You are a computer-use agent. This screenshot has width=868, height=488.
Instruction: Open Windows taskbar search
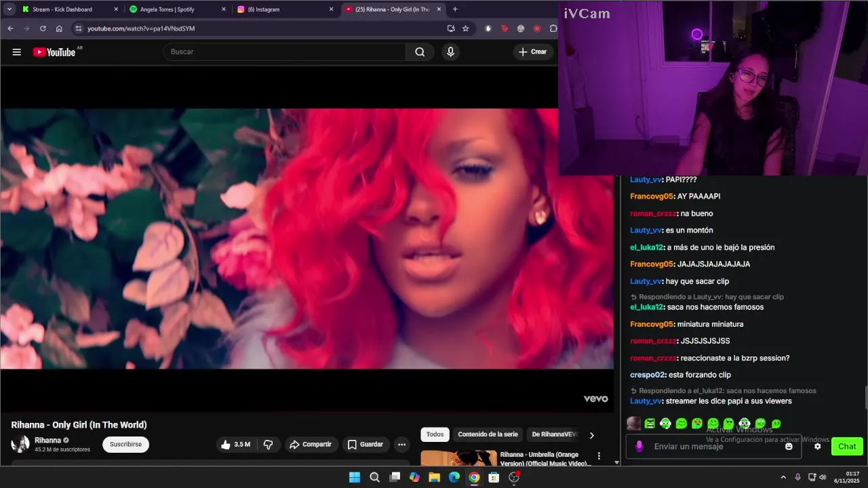(x=374, y=477)
